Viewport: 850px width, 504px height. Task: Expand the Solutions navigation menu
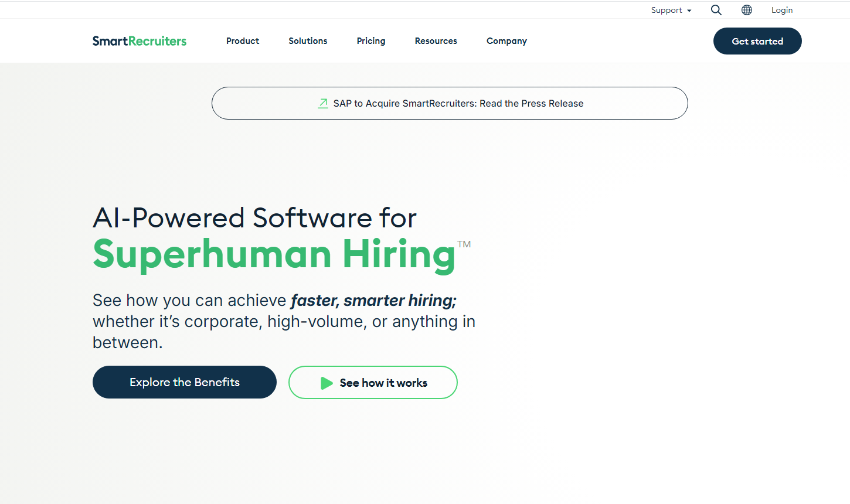pos(308,41)
